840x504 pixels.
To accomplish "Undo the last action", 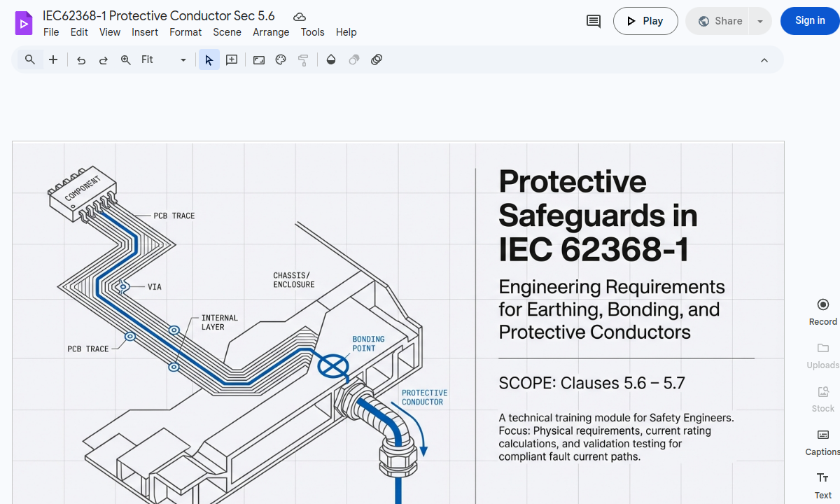I will [80, 60].
